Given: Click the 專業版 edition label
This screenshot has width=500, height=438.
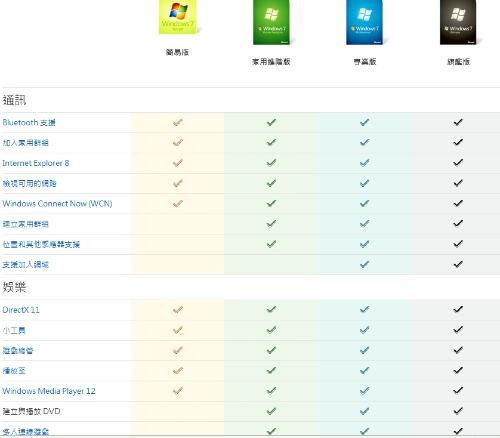Looking at the screenshot, I should pos(365,61).
